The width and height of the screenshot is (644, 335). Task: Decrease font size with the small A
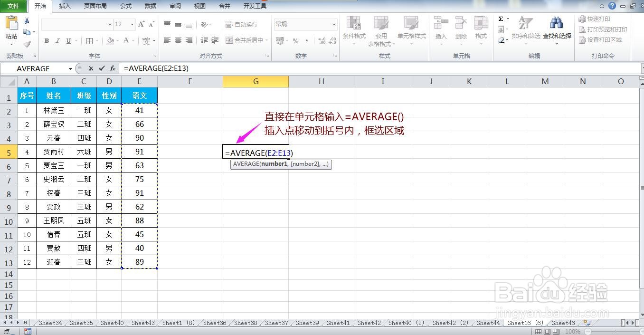(152, 24)
